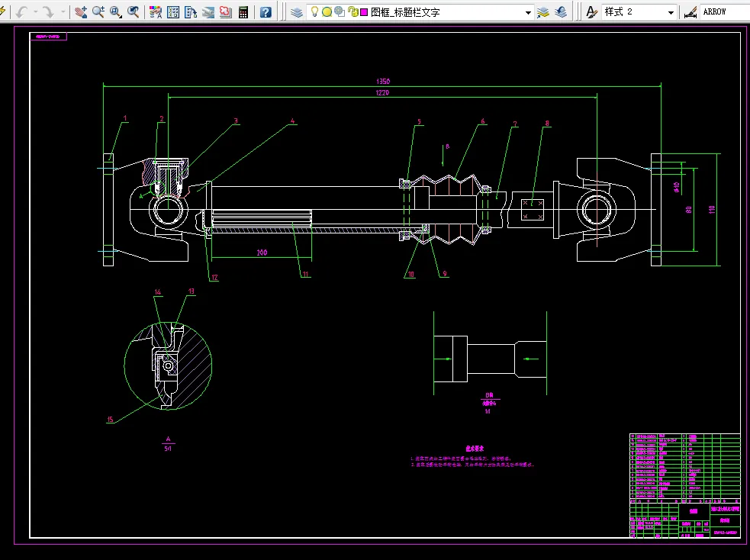Image resolution: width=750 pixels, height=560 pixels.
Task: Select the 110 vertical dimension text
Action: [x=712, y=210]
